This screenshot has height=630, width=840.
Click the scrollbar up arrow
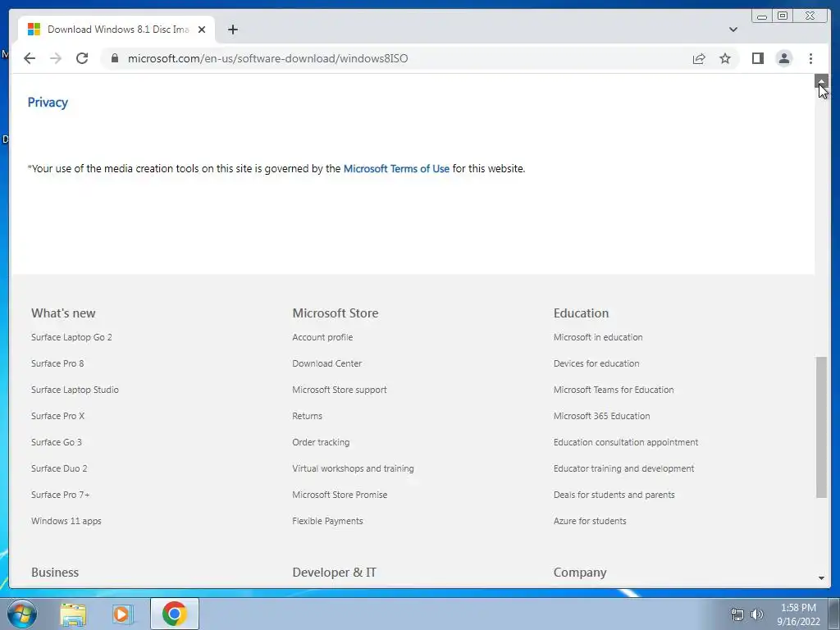[x=821, y=81]
